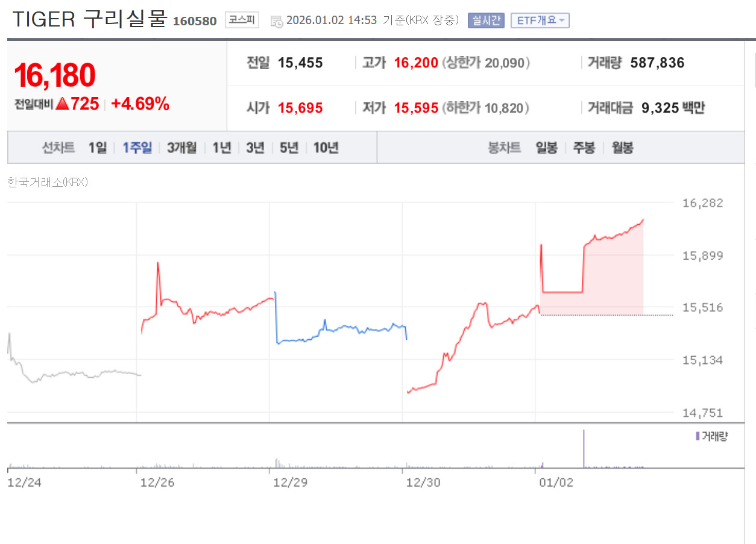Switch line chart to 1년
Screen dimensions: 756x544
pyautogui.click(x=222, y=148)
